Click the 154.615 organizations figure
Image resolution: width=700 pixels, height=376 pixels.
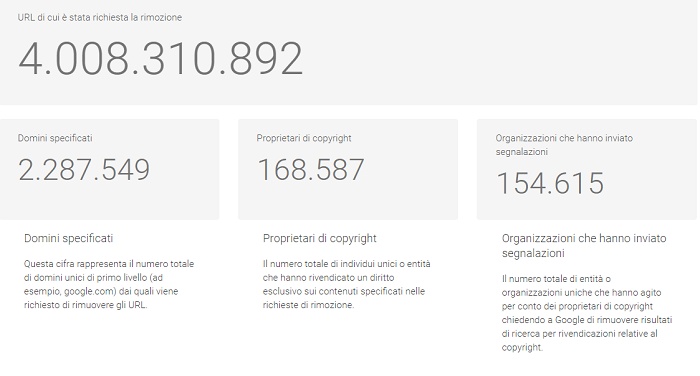(x=550, y=183)
